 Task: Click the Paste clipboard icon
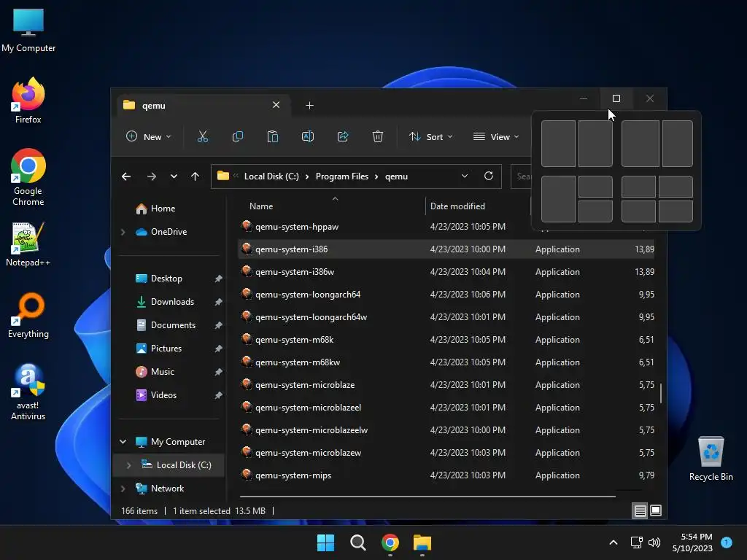273,136
